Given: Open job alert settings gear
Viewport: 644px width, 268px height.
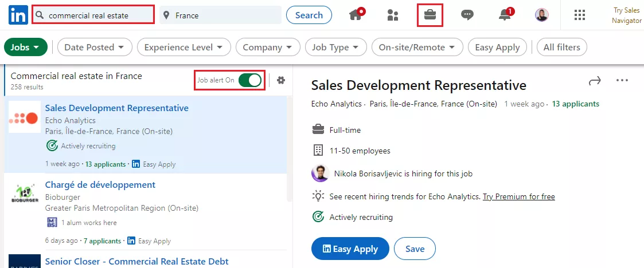Looking at the screenshot, I should click(x=281, y=80).
